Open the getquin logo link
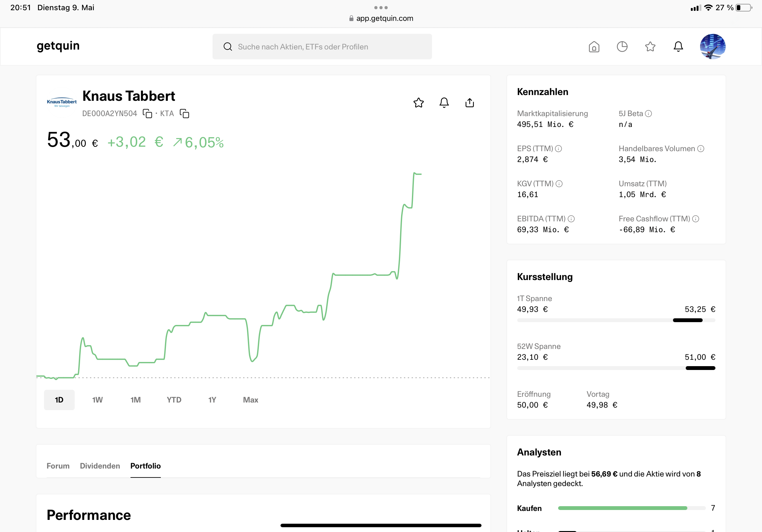The image size is (762, 532). point(58,46)
